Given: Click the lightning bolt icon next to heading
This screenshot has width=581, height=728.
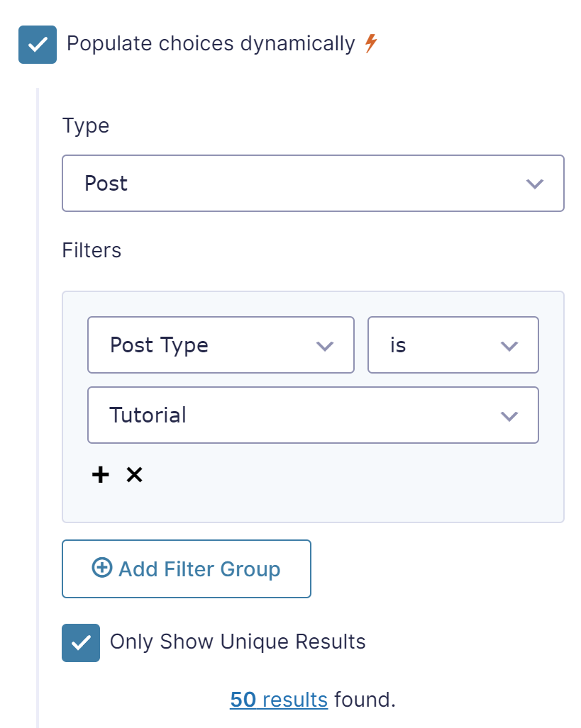Looking at the screenshot, I should [x=368, y=43].
